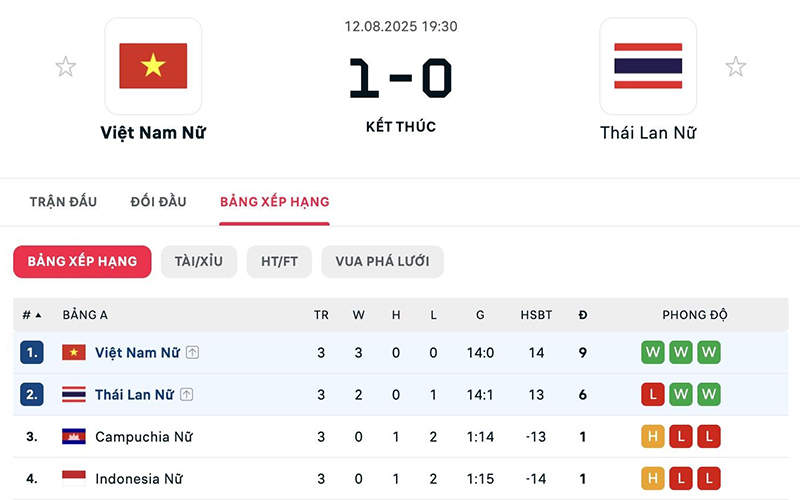800x500 pixels.
Task: Click Campuchia Nữ orange H form badge
Action: (653, 437)
